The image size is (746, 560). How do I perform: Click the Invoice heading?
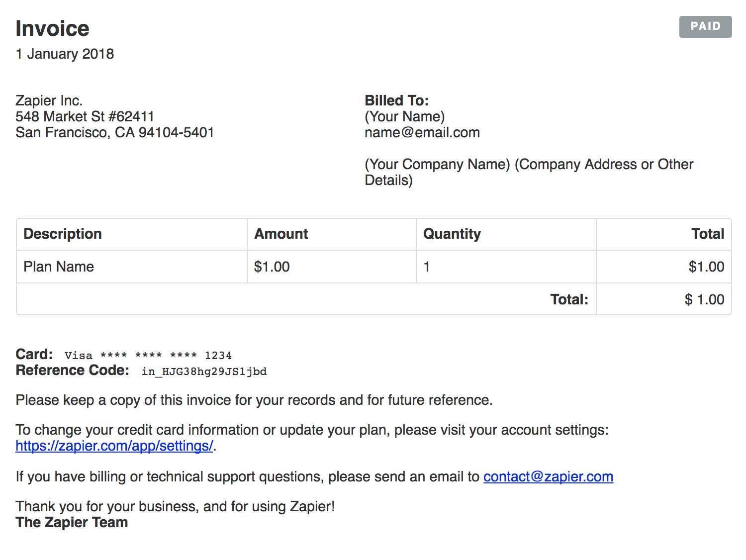point(52,28)
